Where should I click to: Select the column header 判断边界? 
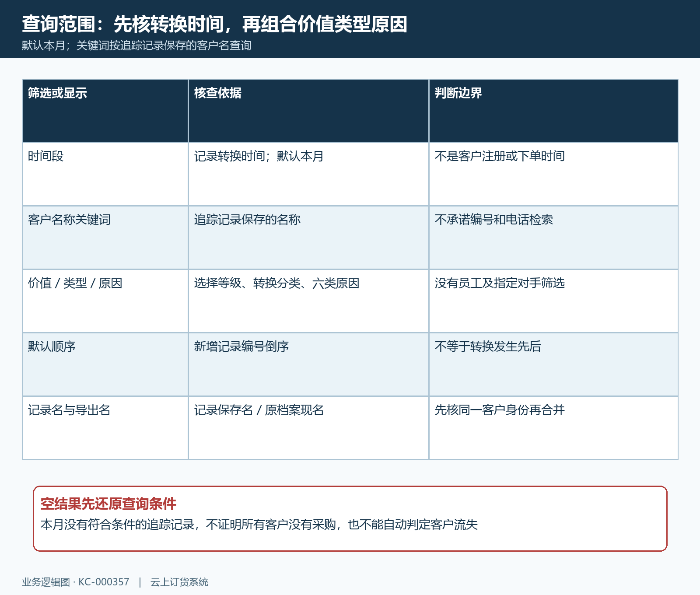pos(553,111)
